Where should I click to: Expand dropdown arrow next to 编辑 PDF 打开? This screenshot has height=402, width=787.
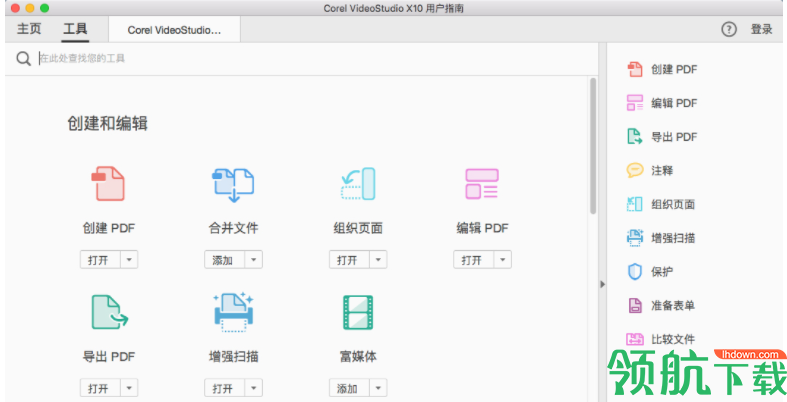pyautogui.click(x=502, y=260)
